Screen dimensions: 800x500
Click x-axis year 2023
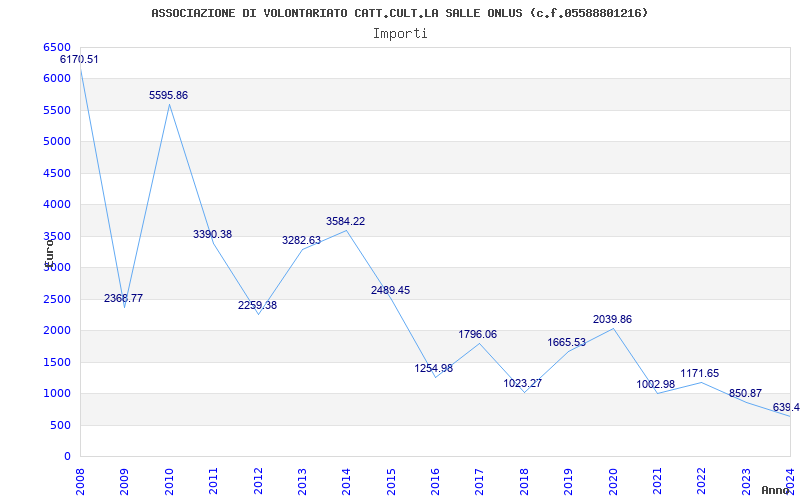pos(746,481)
